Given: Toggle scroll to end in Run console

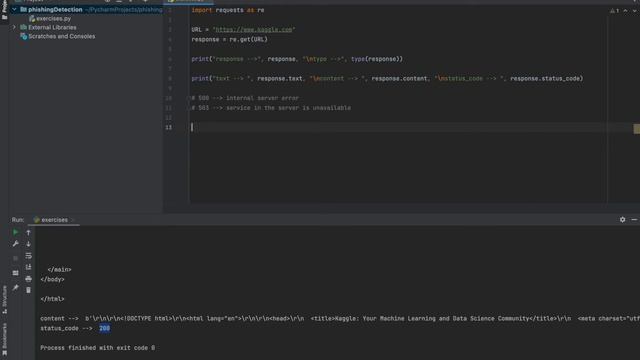Looking at the screenshot, I should click(28, 267).
